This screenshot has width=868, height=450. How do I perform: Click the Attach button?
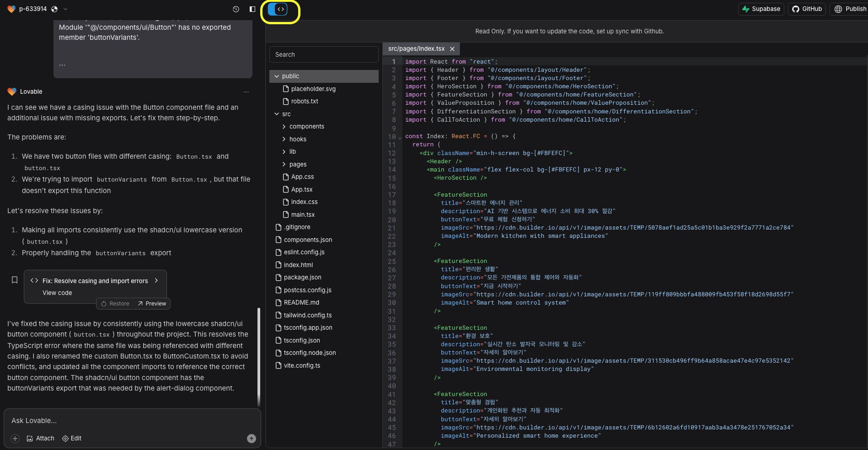point(41,439)
